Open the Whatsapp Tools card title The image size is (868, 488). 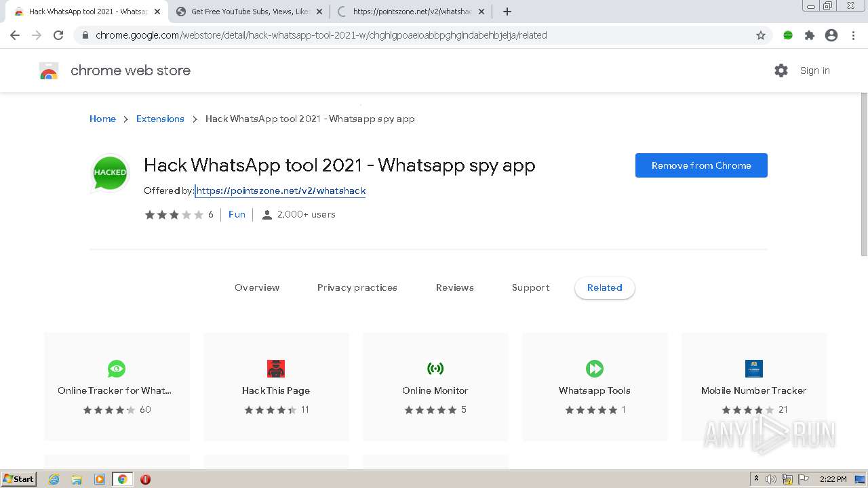coord(595,390)
